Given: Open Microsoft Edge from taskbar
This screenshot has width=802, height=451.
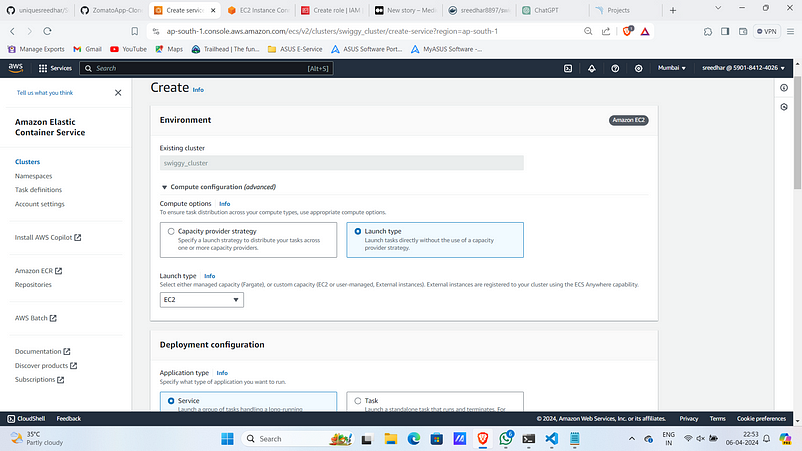Looking at the screenshot, I should 414,439.
